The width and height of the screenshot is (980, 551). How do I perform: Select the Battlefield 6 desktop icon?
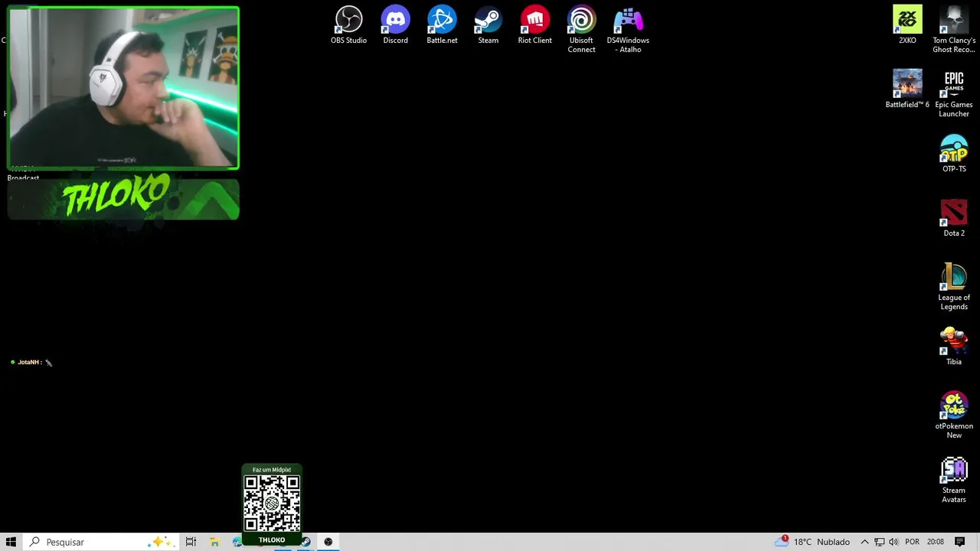(907, 90)
